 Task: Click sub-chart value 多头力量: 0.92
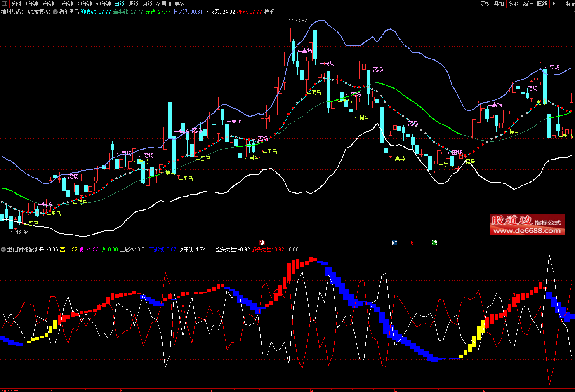coord(269,249)
